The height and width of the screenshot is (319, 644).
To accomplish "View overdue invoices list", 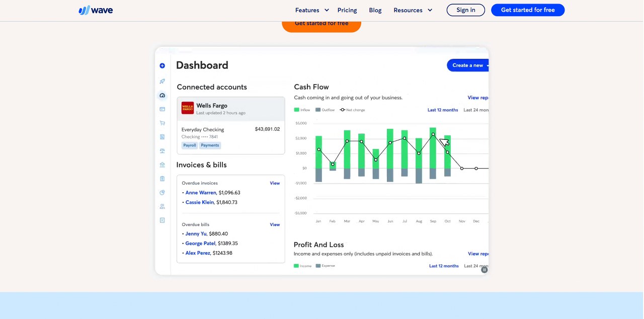I will tap(275, 183).
